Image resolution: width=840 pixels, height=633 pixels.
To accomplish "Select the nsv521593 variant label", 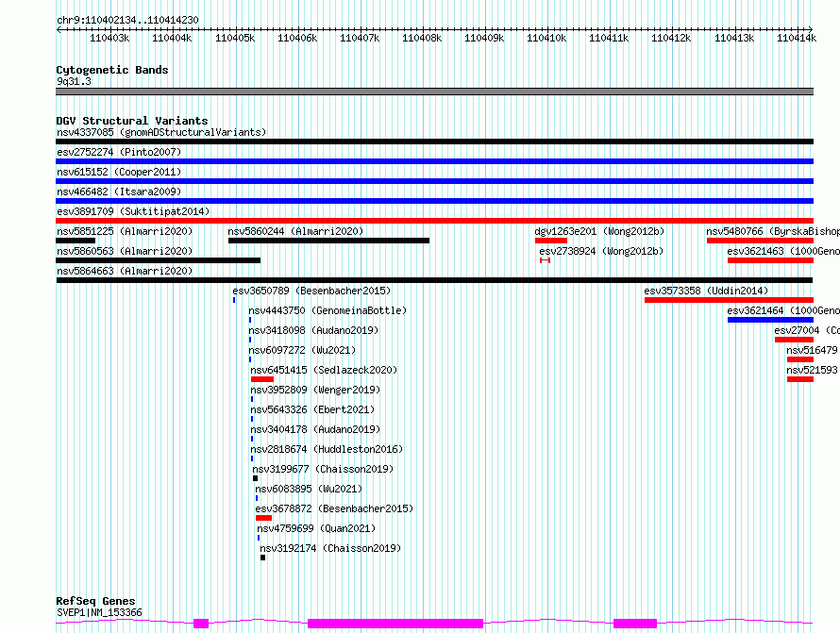I will (812, 370).
